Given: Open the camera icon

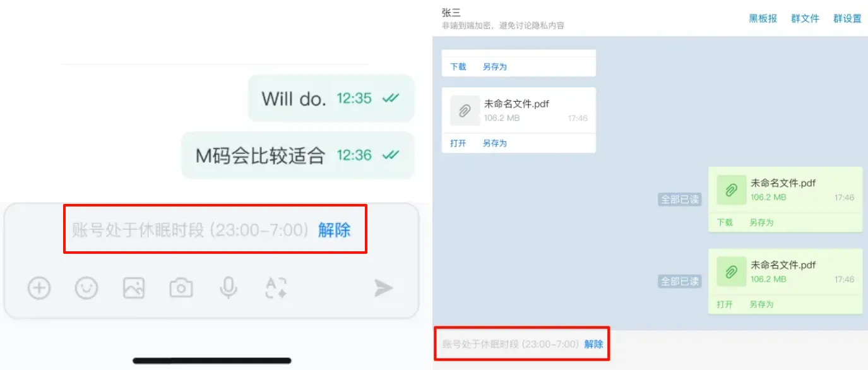Looking at the screenshot, I should pos(181,289).
